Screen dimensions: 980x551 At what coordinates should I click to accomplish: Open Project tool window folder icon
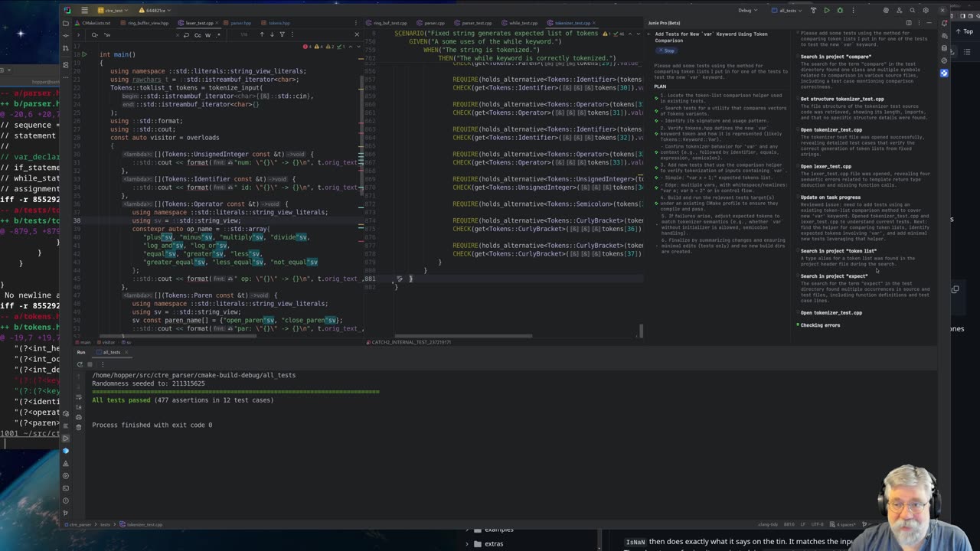pos(67,23)
